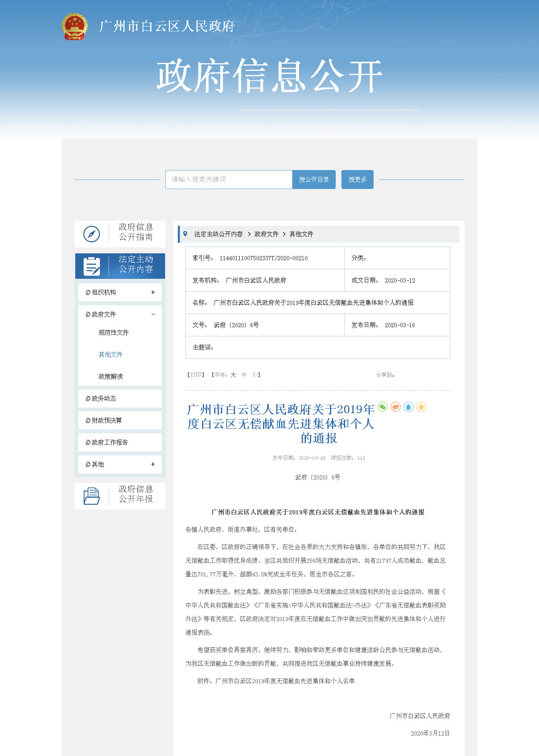Viewport: 539px width, 756px height.
Task: Open the 政务动态 menu item
Action: tap(104, 398)
